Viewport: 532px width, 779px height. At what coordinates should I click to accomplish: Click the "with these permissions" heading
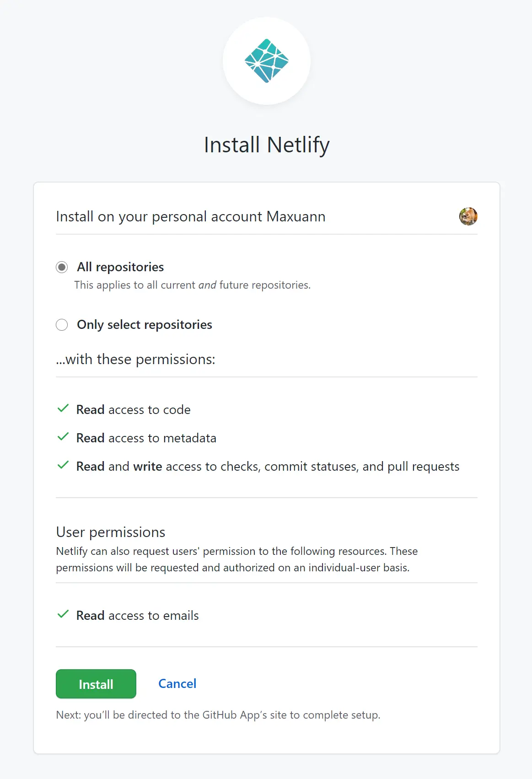pyautogui.click(x=135, y=360)
